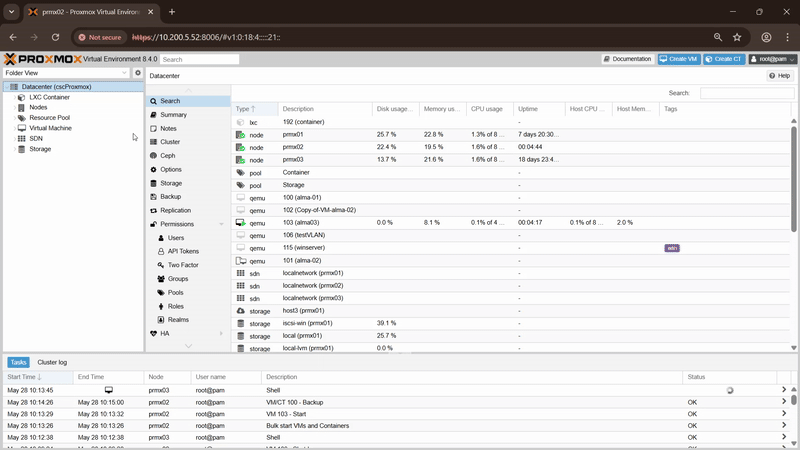The width and height of the screenshot is (800, 450).
Task: Expand the Nodes tree node
Action: pos(14,108)
